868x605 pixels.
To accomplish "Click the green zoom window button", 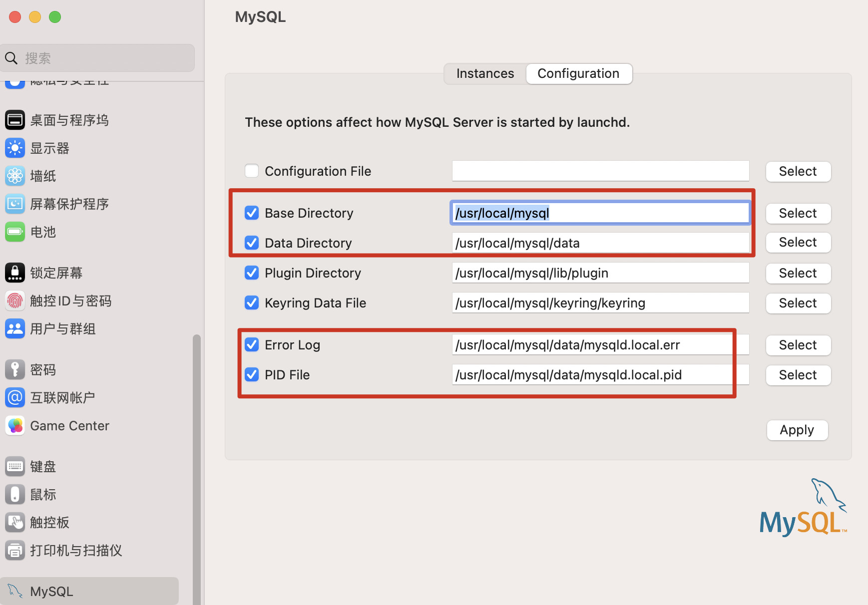I will [x=55, y=17].
